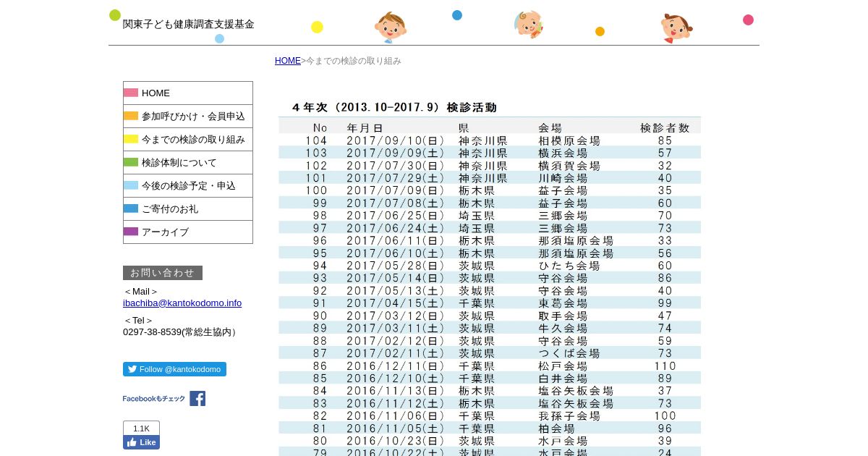Click the attendee count 100 in row 82
Image resolution: width=868 pixels, height=456 pixels.
coord(665,416)
